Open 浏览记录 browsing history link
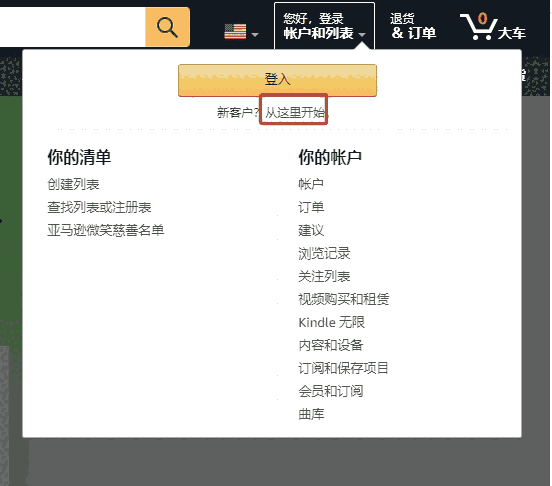This screenshot has width=552, height=486. pyautogui.click(x=324, y=253)
